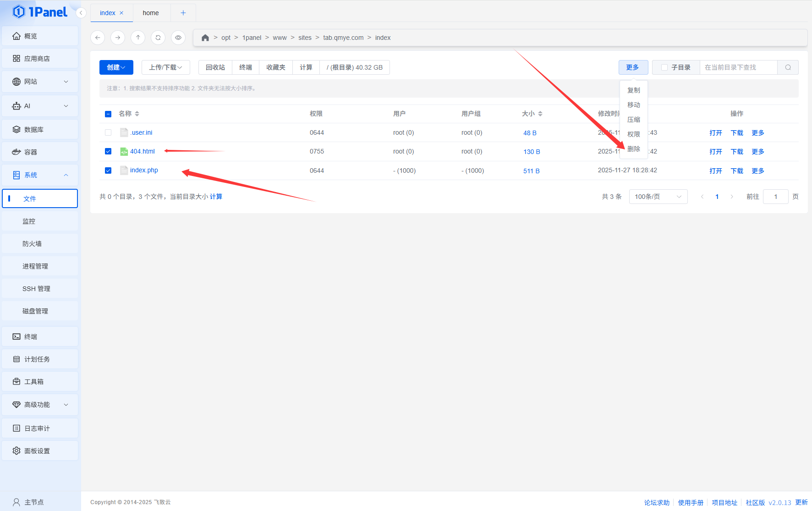Expand the 上传/下载 dropdown
Screen dimensions: 812x511
(165, 67)
